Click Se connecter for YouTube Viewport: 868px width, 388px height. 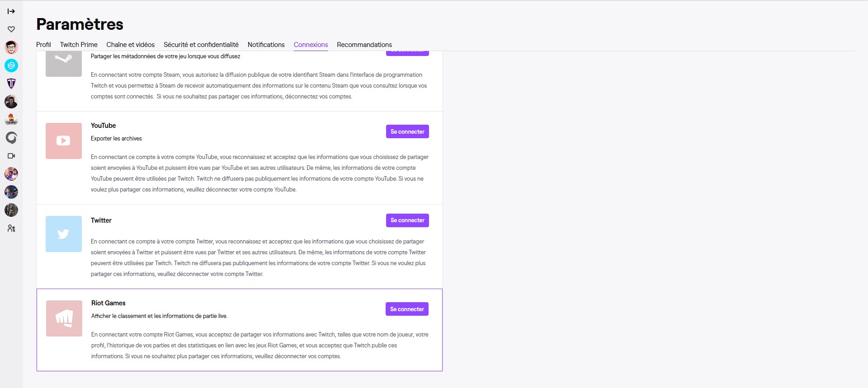(x=407, y=131)
